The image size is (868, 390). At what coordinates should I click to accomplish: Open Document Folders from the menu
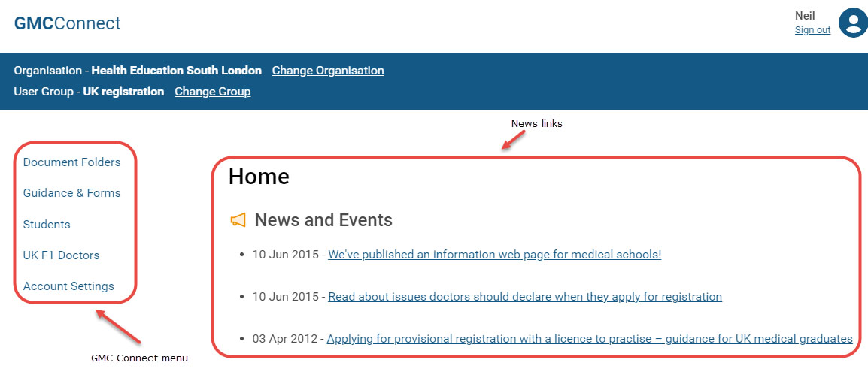coord(72,162)
